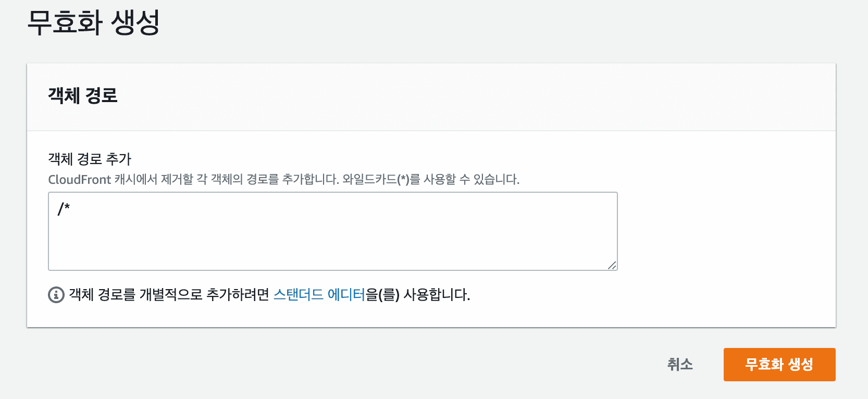This screenshot has height=399, width=868.
Task: Click the 객체 경로 추가 field label
Action: pos(90,159)
